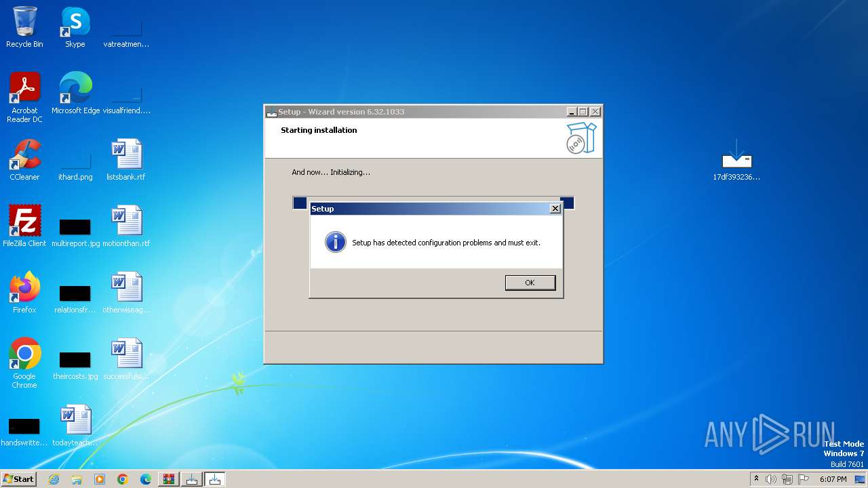Image resolution: width=868 pixels, height=488 pixels.
Task: Launch Internet Explorer from taskbar
Action: pos(54,479)
